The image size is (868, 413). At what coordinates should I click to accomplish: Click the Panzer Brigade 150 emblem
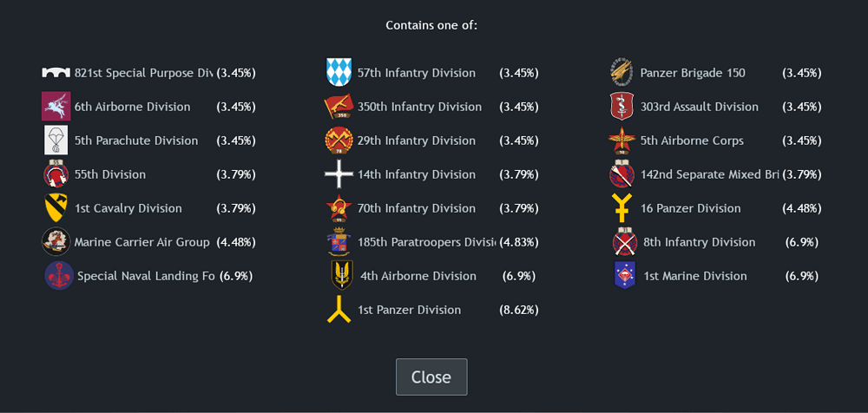621,73
